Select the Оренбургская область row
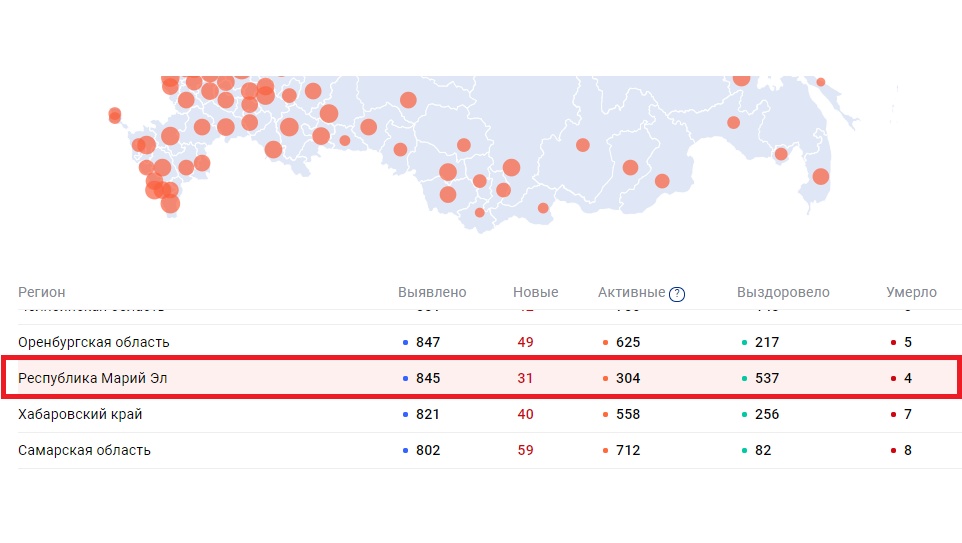962x543 pixels. pyautogui.click(x=94, y=342)
